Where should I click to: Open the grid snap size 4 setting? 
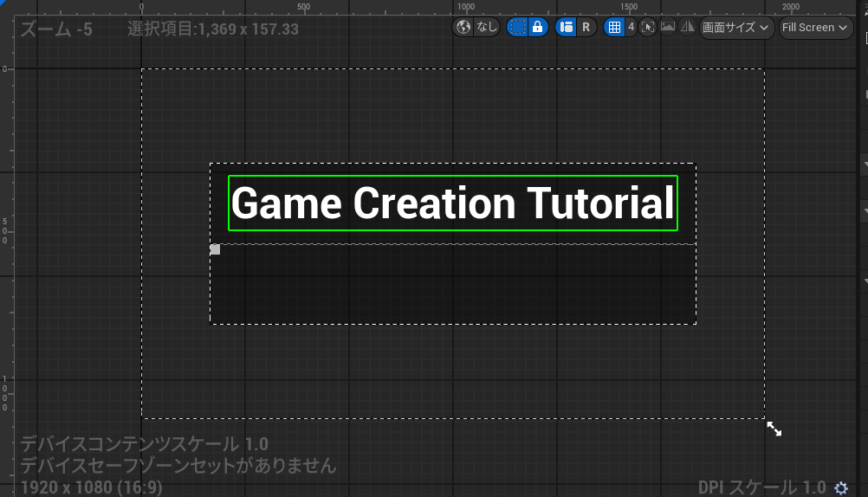pos(631,27)
